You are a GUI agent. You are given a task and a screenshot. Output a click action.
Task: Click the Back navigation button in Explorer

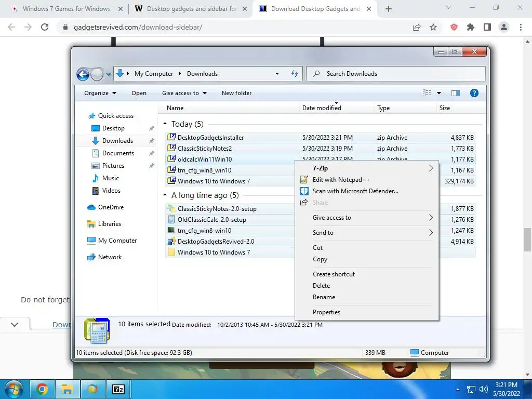[x=83, y=74]
